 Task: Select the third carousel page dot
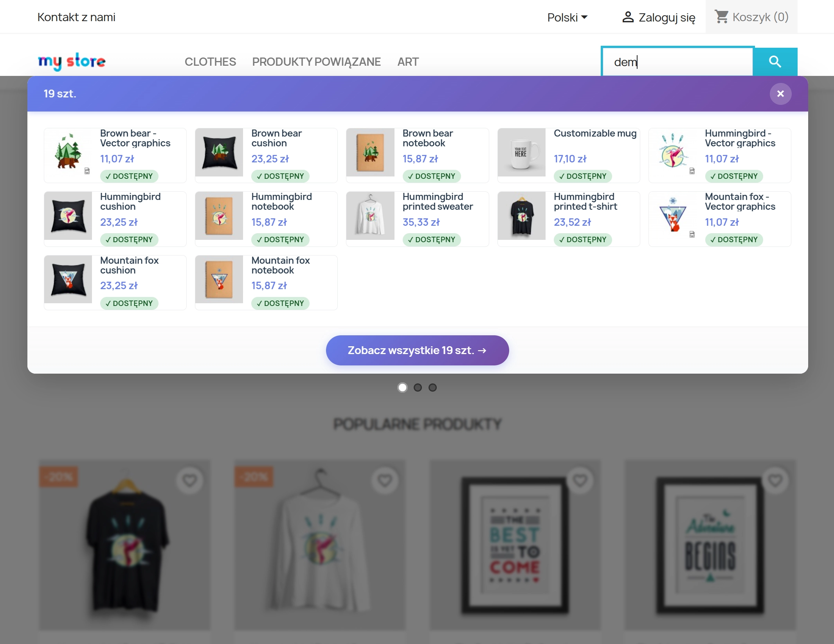433,387
